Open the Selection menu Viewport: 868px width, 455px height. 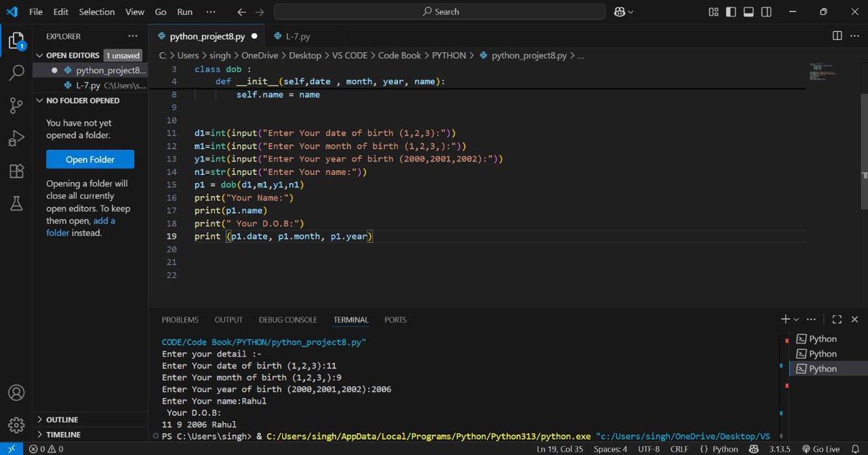(x=97, y=12)
